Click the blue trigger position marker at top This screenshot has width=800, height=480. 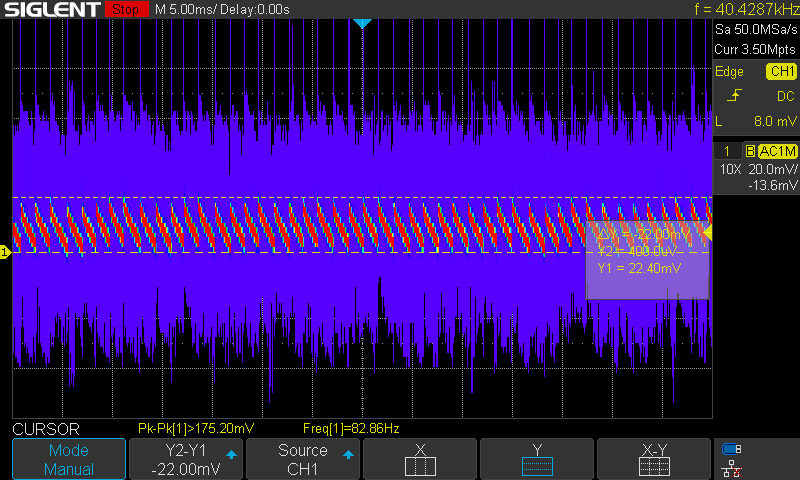362,23
